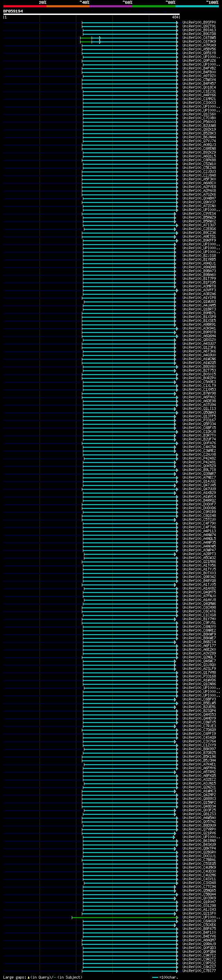This screenshot has width=222, height=980.
Task: Select hit label UniRef100_B4FH57
Action: click(199, 84)
